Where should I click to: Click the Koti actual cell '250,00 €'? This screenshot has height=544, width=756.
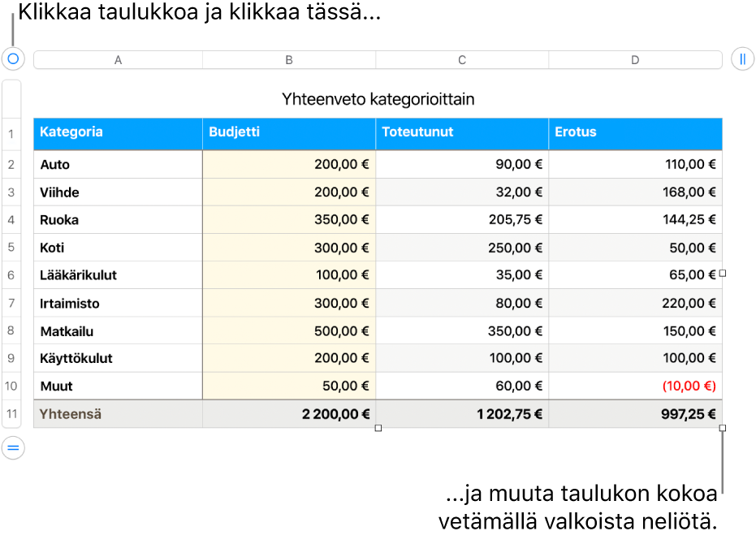[x=462, y=248]
